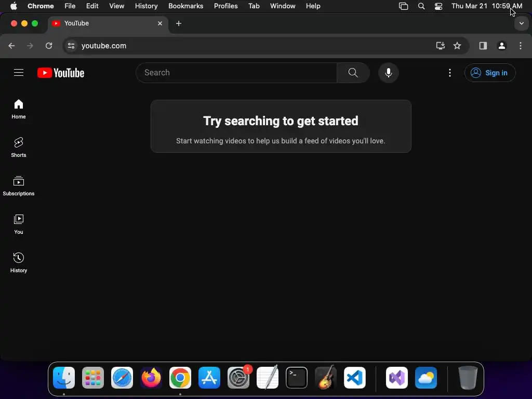Open the Edit menu
The width and height of the screenshot is (532, 399).
coord(92,6)
